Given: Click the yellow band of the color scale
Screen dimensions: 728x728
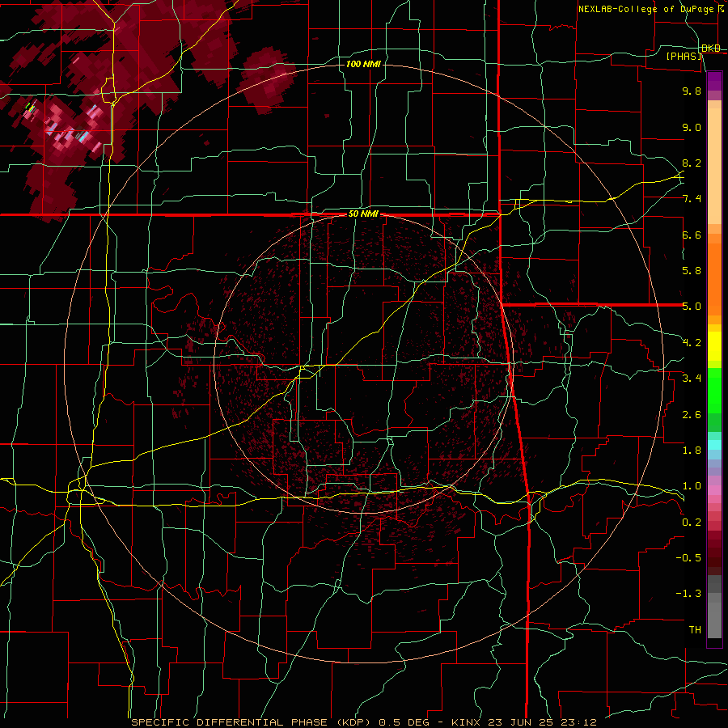Looking at the screenshot, I should pyautogui.click(x=714, y=346).
